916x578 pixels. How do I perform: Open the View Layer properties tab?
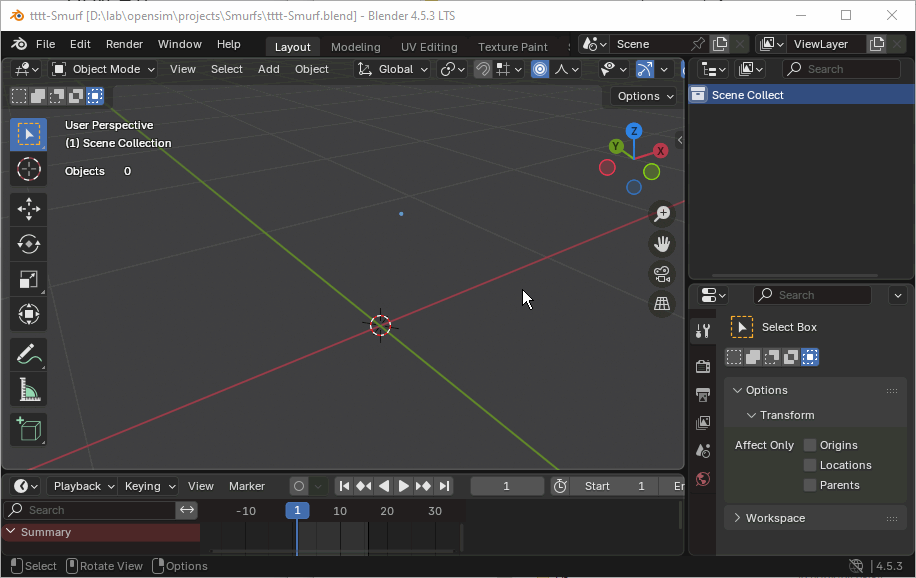[703, 423]
